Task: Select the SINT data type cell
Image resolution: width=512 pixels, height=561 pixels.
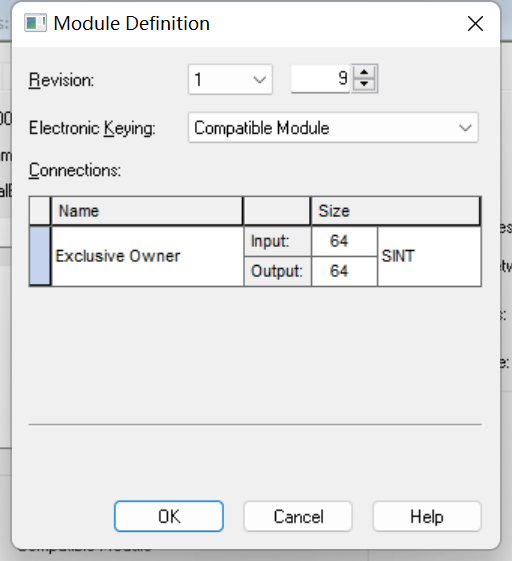Action: (x=429, y=256)
